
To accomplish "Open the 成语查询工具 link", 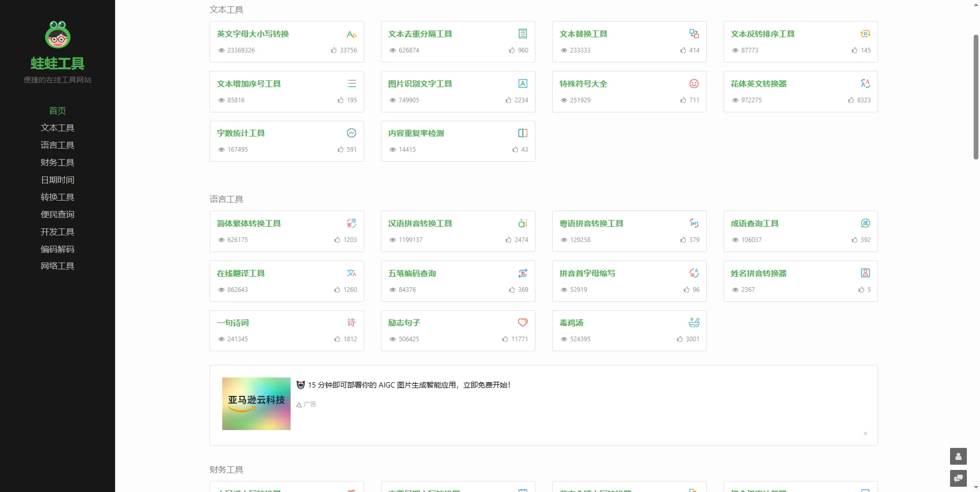I will click(x=755, y=224).
